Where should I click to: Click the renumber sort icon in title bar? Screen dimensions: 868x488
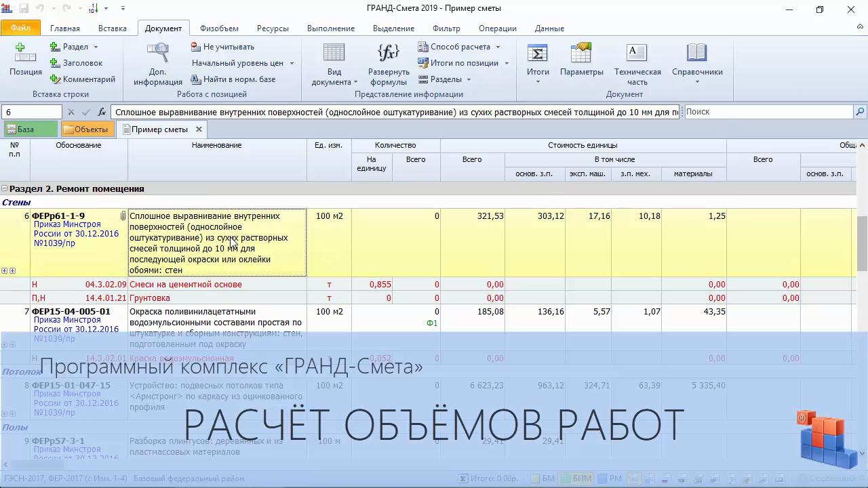pyautogui.click(x=93, y=9)
